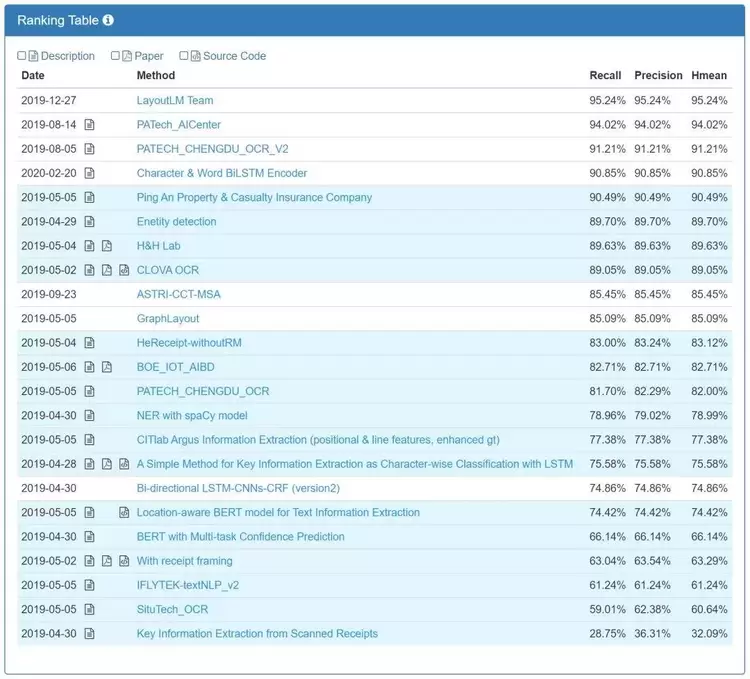Open paper icon for BOE_IOT_AIBD
Viewport: 750px width, 679px height.
point(107,367)
